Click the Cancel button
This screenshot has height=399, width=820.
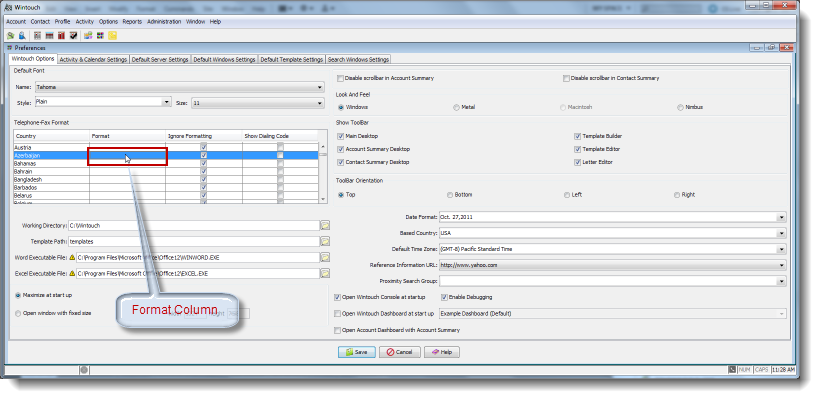pyautogui.click(x=400, y=352)
